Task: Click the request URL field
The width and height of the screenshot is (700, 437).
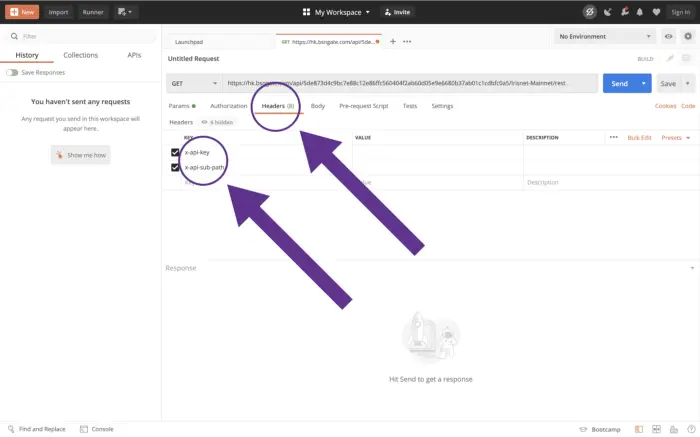Action: (410, 83)
